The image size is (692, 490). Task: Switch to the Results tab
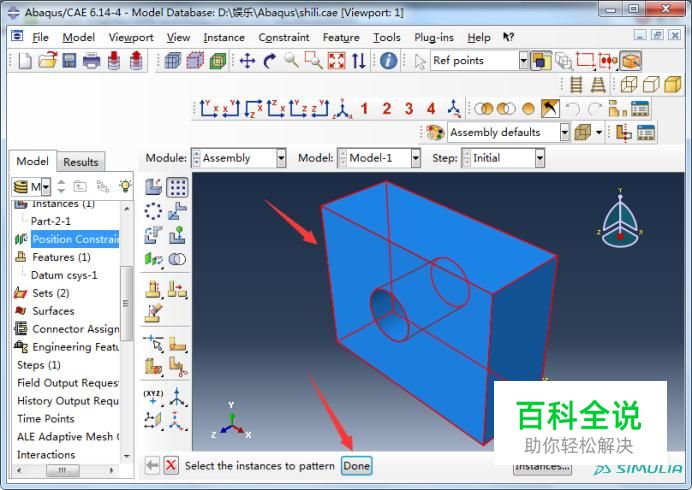point(81,162)
